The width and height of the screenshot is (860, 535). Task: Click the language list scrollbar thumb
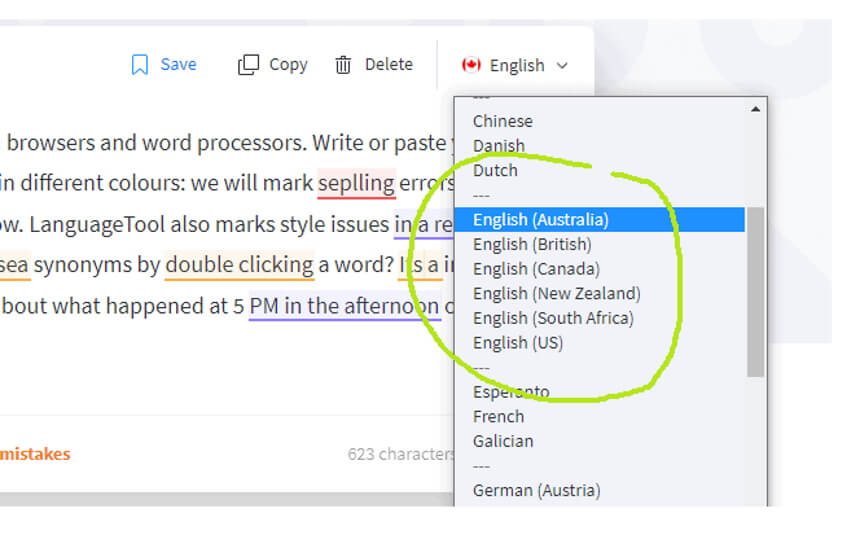tap(755, 292)
